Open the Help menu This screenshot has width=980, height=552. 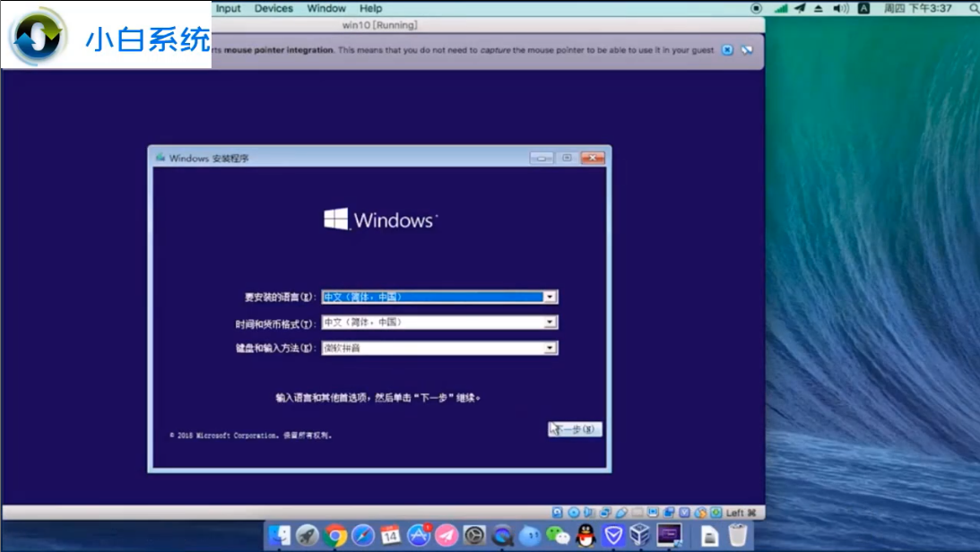pyautogui.click(x=370, y=8)
